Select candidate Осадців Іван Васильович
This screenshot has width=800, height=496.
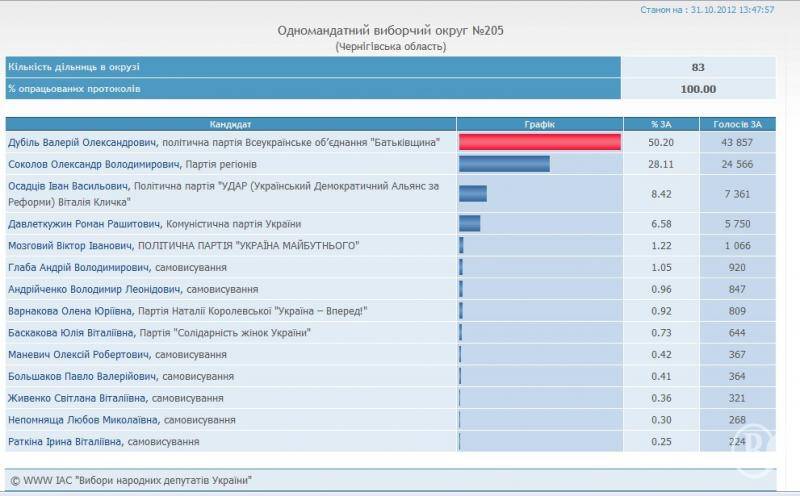(68, 187)
